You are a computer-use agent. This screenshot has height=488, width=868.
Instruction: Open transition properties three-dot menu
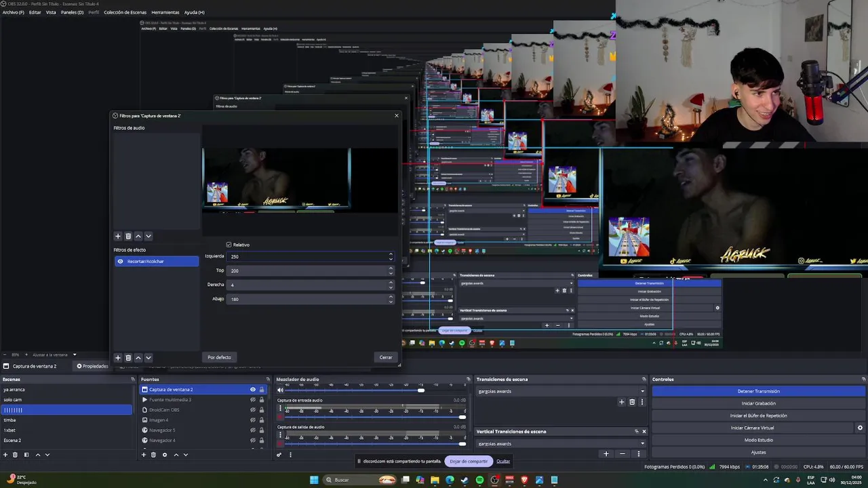642,402
